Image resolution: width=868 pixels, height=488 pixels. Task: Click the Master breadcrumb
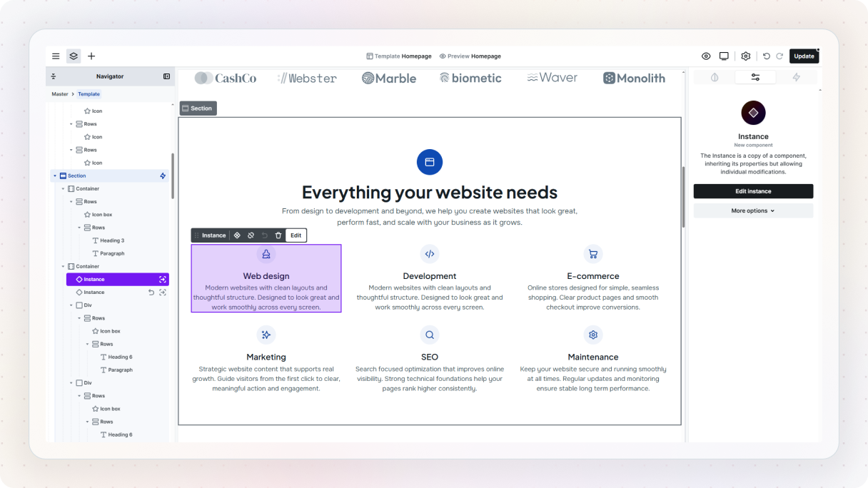(x=60, y=94)
